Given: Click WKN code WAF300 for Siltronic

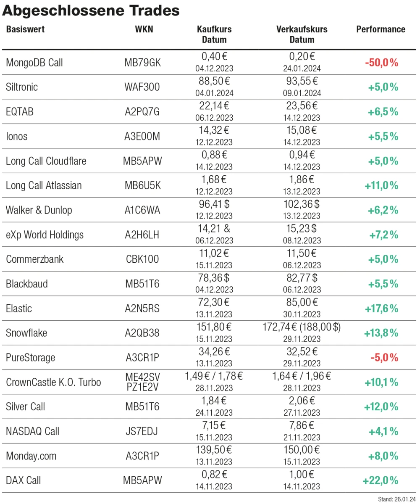Looking at the screenshot, I should click(142, 87).
